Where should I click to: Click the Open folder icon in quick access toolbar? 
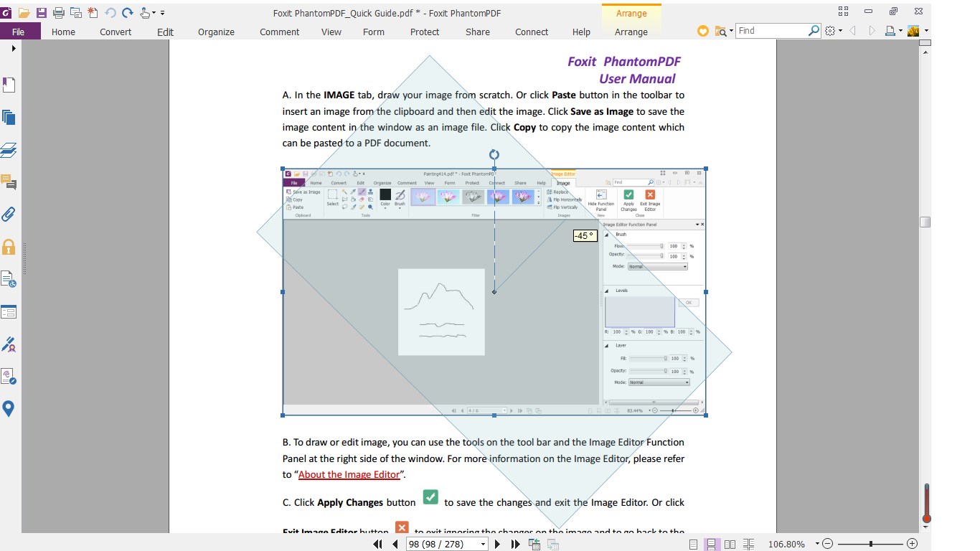click(24, 13)
